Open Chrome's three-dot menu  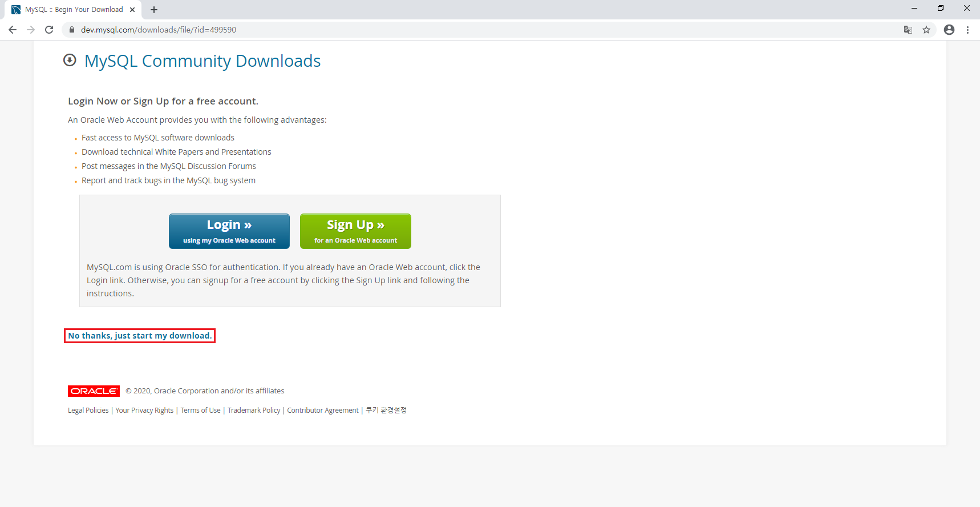tap(967, 30)
